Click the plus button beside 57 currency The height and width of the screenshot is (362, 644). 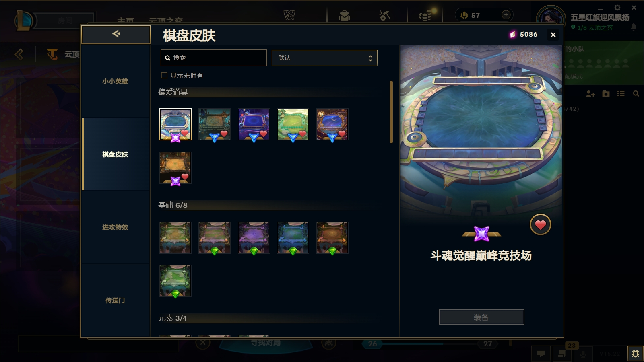click(506, 15)
